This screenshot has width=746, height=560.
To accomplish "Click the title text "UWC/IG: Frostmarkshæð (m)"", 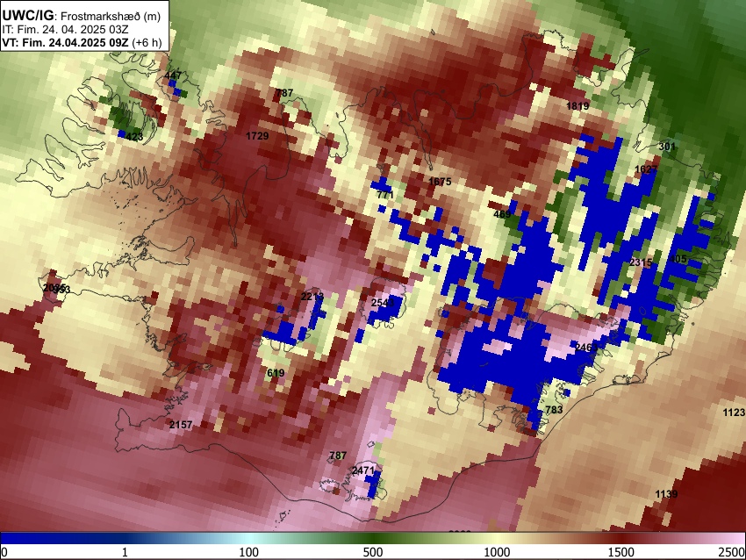I will point(82,16).
